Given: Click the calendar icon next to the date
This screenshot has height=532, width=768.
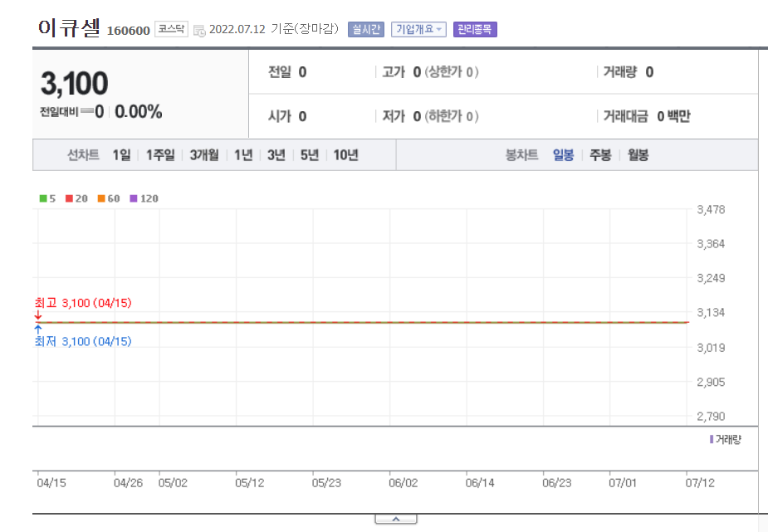Looking at the screenshot, I should pyautogui.click(x=199, y=31).
